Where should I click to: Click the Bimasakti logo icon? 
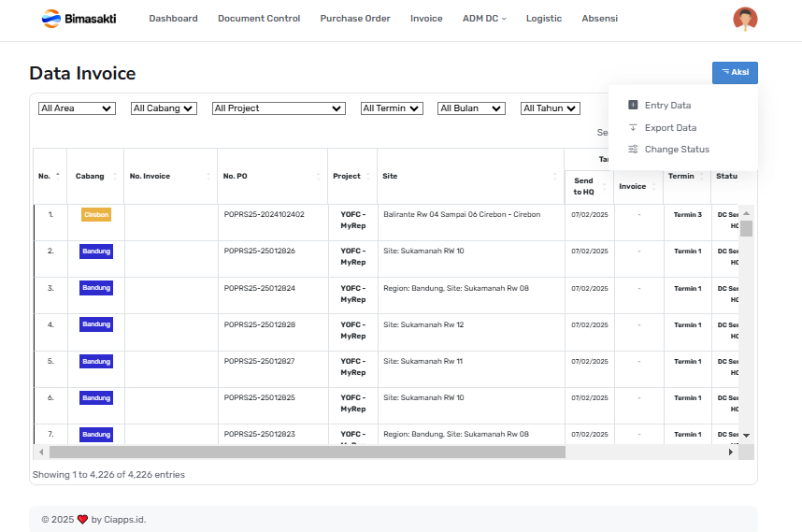pyautogui.click(x=50, y=19)
